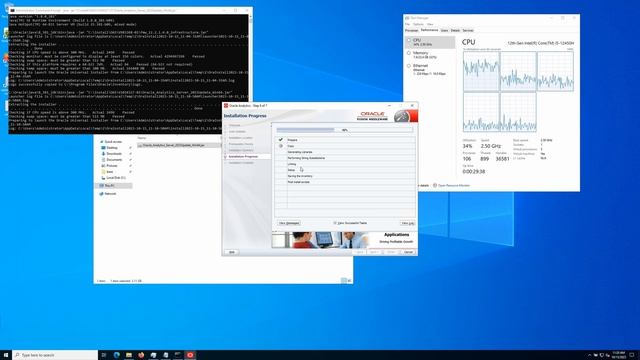The height and width of the screenshot is (360, 640).
Task: Open Downloads folder in File Explorer sidebar
Action: (x=114, y=154)
